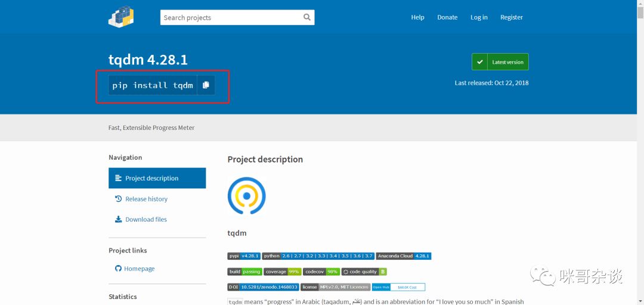Open the Anaconda Cloud 4.28.1 badge
This screenshot has width=644, height=305.
pos(404,256)
